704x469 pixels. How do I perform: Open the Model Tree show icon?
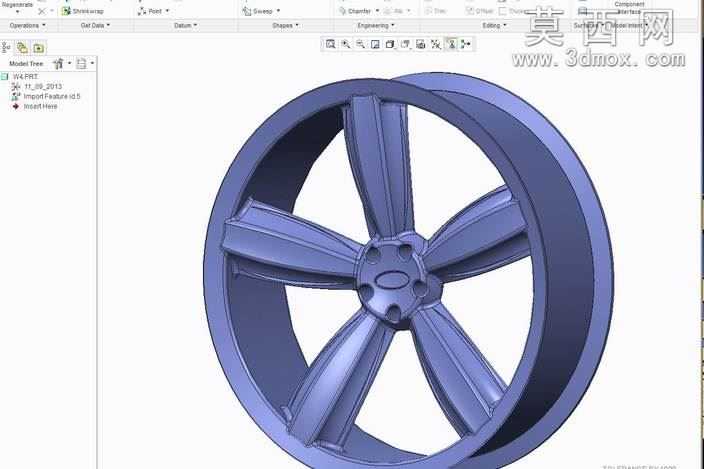(81, 64)
